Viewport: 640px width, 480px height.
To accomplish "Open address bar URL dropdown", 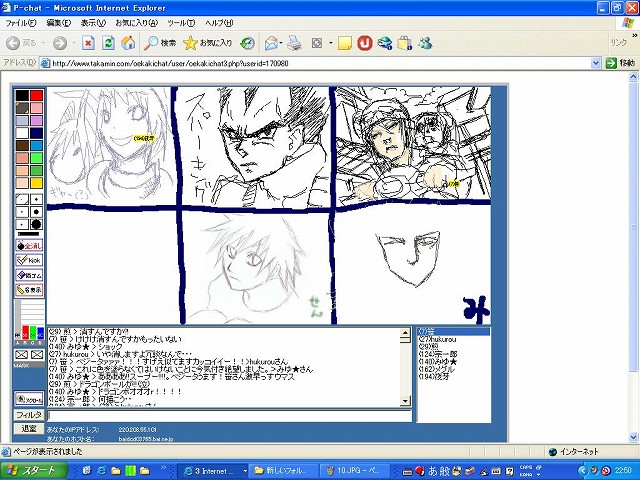I will pyautogui.click(x=596, y=63).
